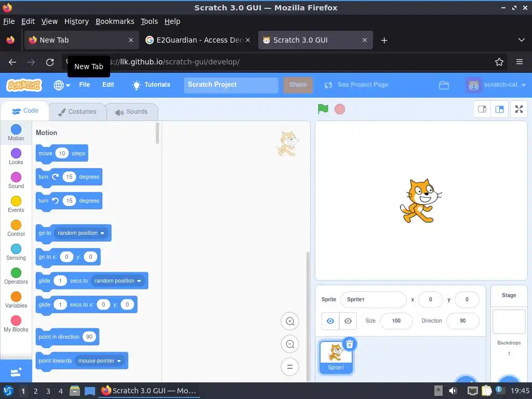The image size is (532, 399).
Task: Click the sprite y position field
Action: pyautogui.click(x=467, y=300)
